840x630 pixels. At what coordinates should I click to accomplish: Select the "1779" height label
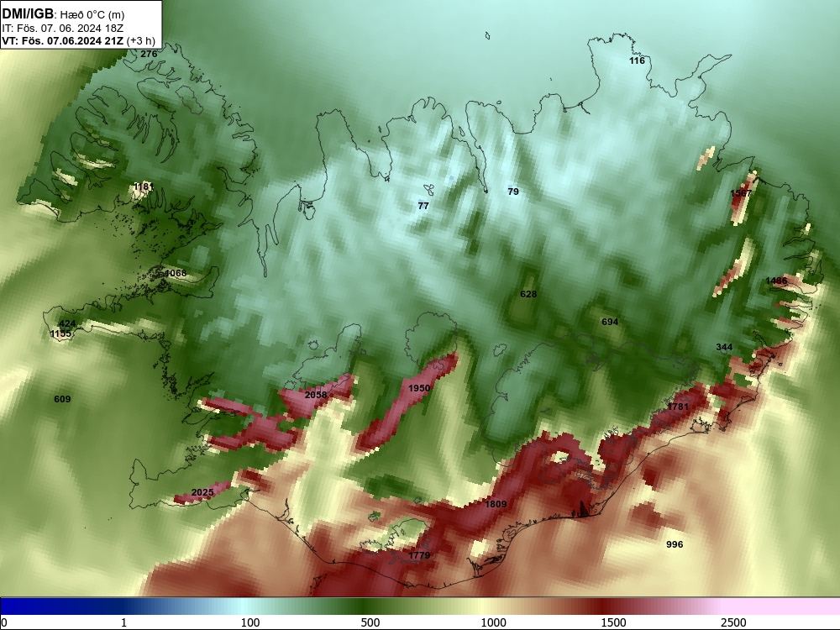pos(419,555)
